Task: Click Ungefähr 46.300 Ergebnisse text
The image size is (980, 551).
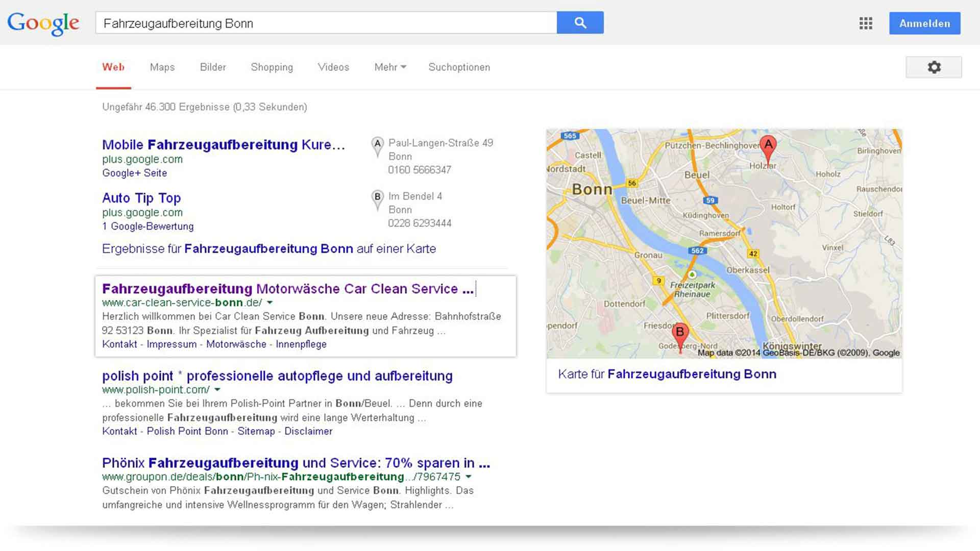Action: 205,107
